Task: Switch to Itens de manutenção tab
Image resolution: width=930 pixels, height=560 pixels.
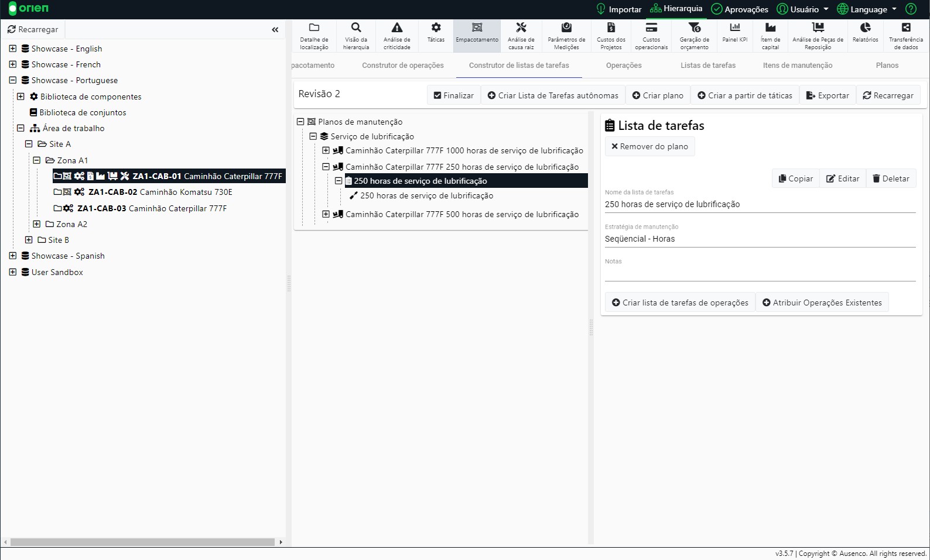Action: pos(798,66)
